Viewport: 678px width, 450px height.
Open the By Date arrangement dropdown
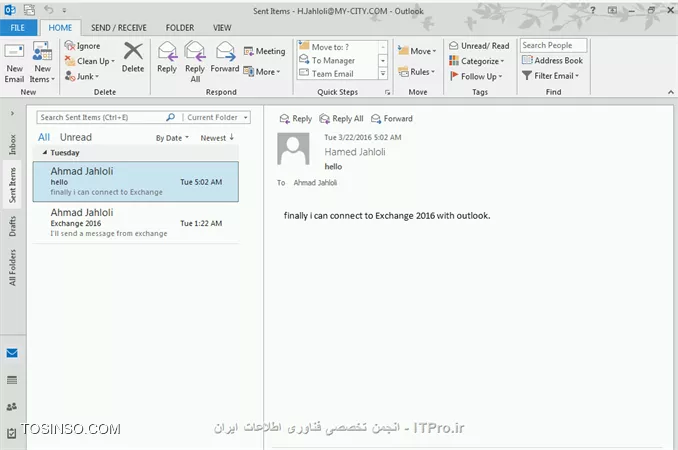pyautogui.click(x=172, y=138)
